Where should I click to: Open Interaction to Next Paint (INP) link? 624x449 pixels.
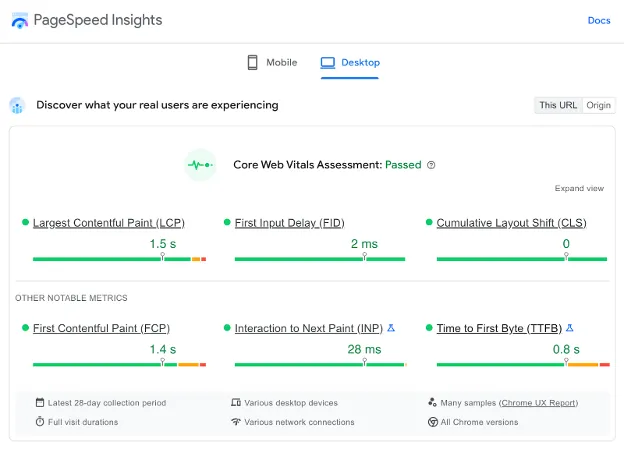click(308, 328)
